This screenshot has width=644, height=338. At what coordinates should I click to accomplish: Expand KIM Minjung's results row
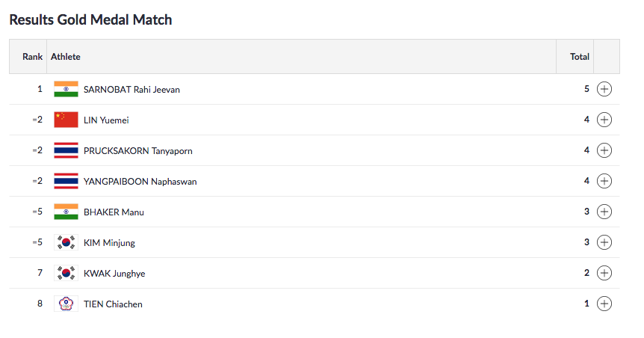pos(604,242)
